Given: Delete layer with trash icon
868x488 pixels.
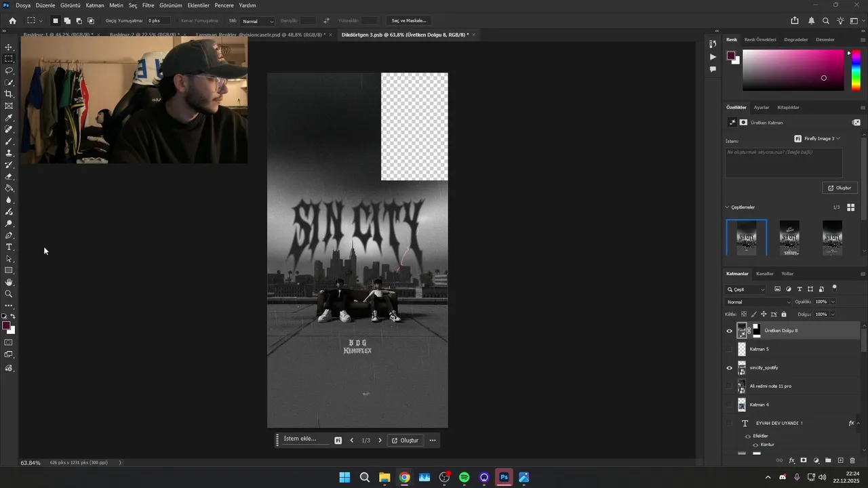Looking at the screenshot, I should 852,460.
